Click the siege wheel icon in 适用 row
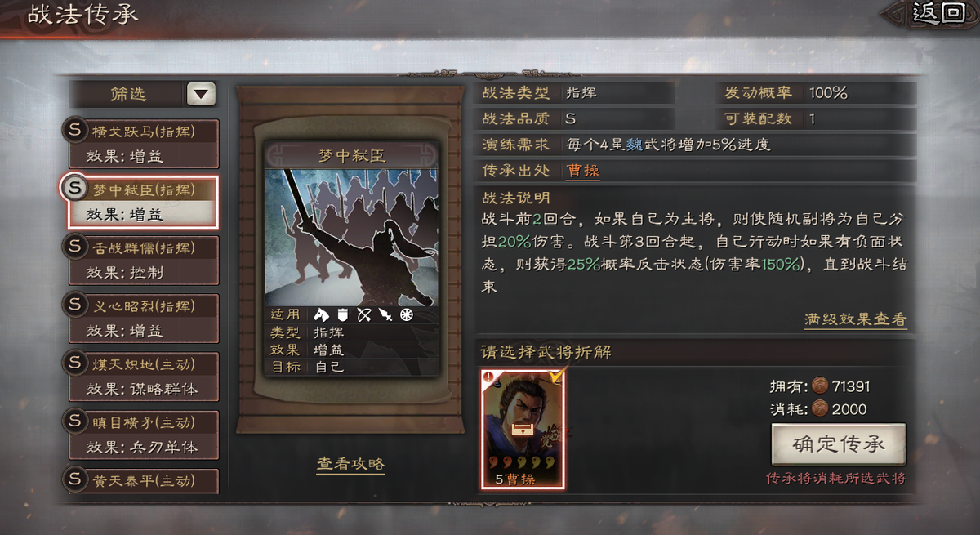This screenshot has width=980, height=535. tap(406, 314)
